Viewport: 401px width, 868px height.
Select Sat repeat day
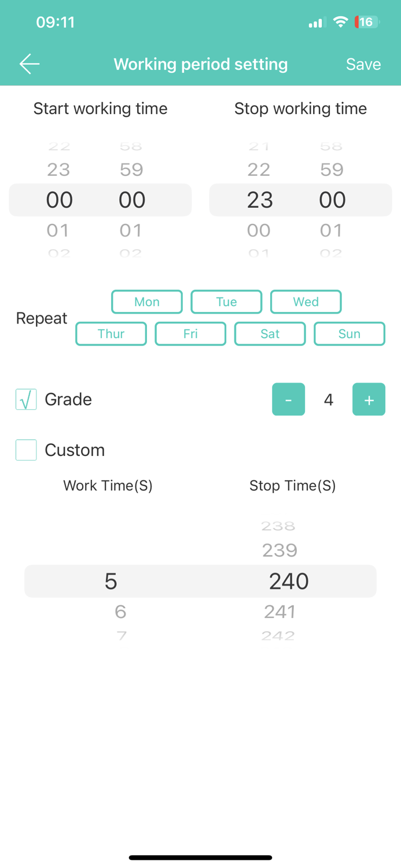pos(270,334)
